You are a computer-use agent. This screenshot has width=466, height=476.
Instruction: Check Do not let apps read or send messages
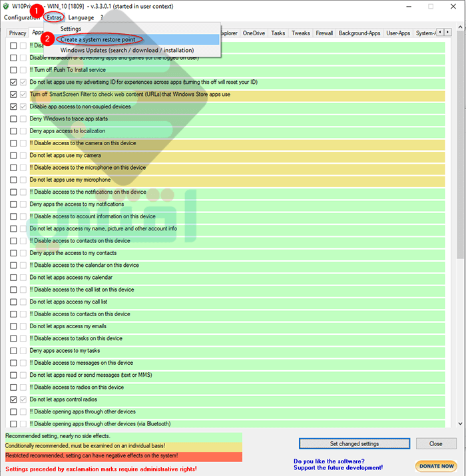[x=13, y=375]
